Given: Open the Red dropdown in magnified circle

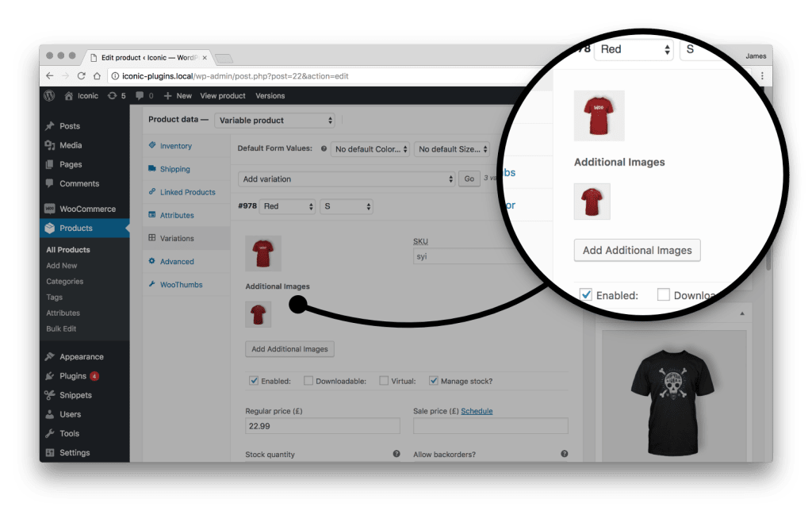Looking at the screenshot, I should coord(634,49).
